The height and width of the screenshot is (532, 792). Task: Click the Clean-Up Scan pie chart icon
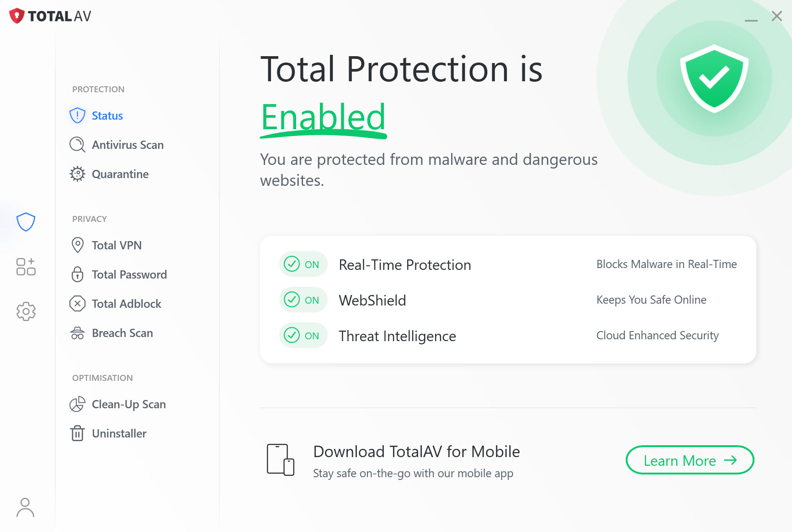[77, 404]
